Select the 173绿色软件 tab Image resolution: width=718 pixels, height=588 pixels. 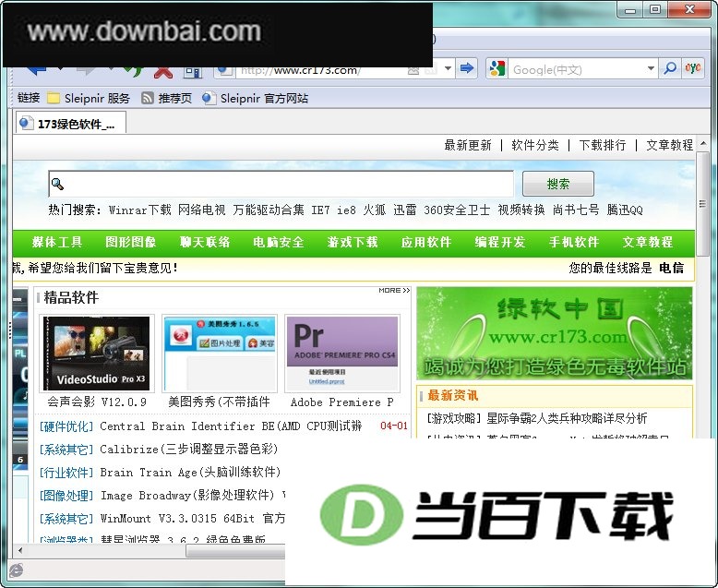[x=70, y=123]
